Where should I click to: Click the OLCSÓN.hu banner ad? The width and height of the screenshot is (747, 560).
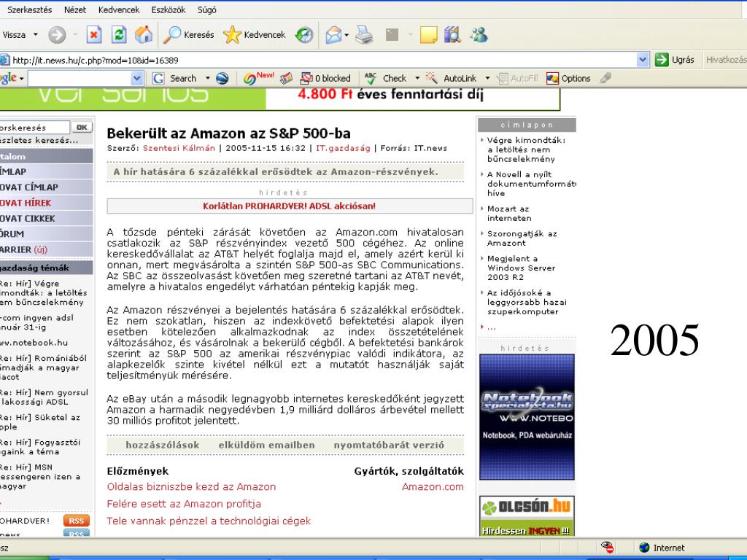527,516
